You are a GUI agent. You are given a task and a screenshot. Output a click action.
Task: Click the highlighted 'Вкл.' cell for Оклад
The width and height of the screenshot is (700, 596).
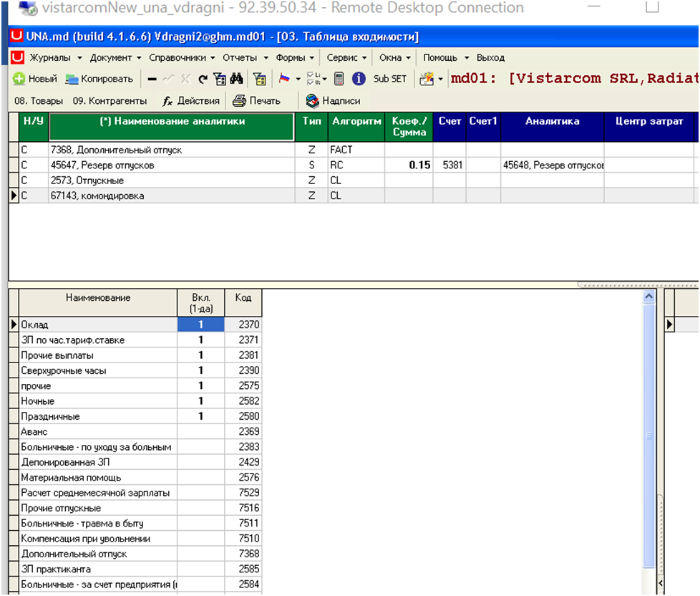pyautogui.click(x=201, y=325)
